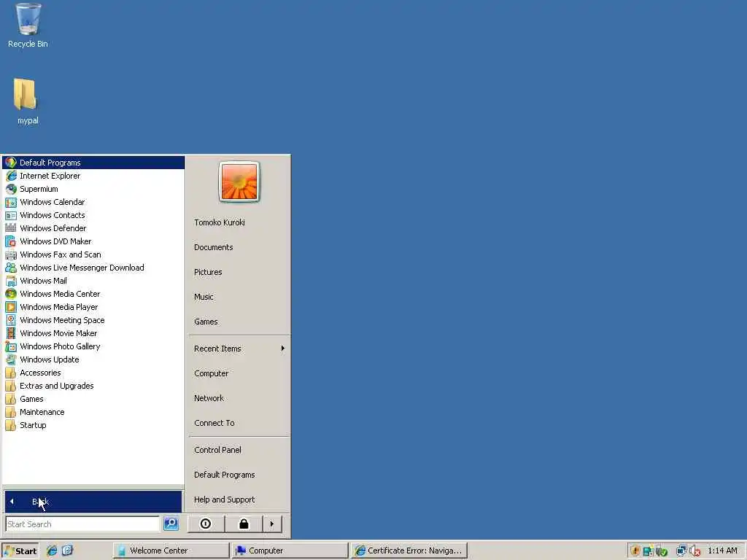Click the Start Search input box

click(x=82, y=524)
